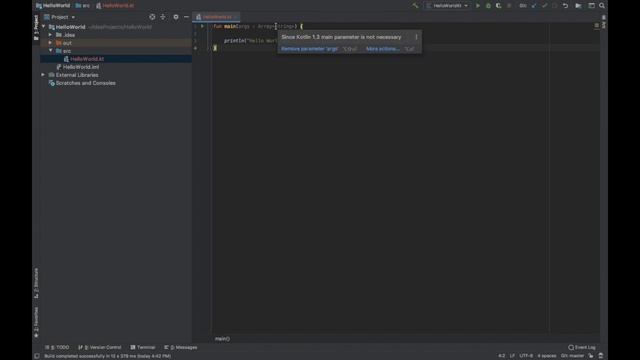Click HelloWorld.kt breadcrumb in navigation bar
The width and height of the screenshot is (640, 360).
[116, 6]
